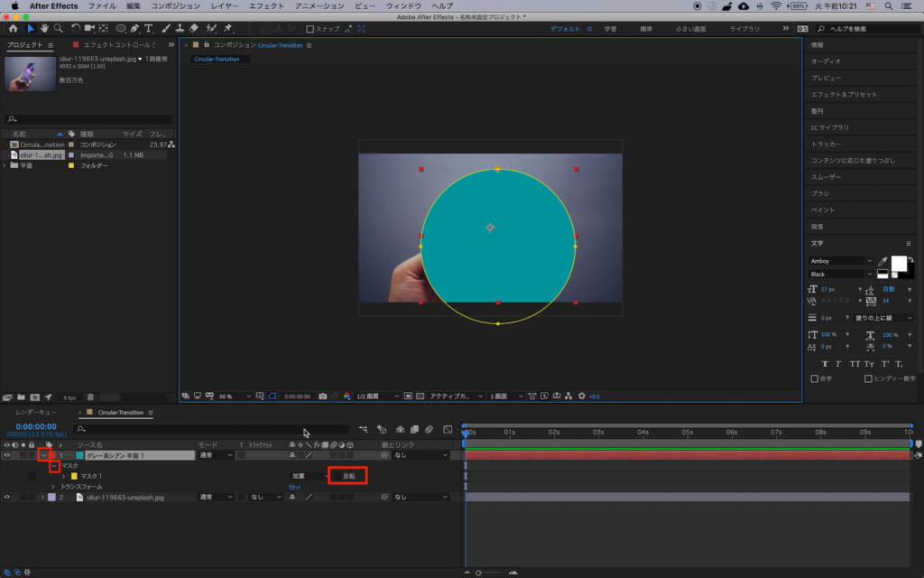Expand the トランスフォーム property group
Screen dimensions: 924x578
53,487
